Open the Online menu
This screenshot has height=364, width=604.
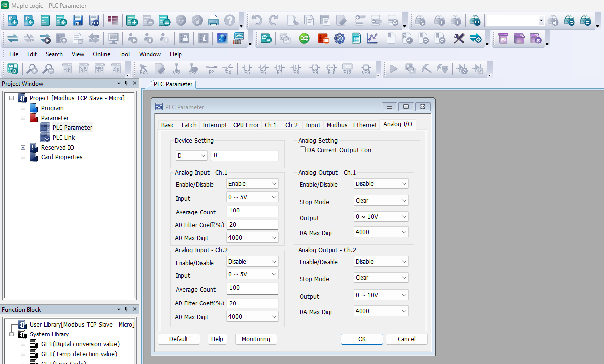coord(102,54)
